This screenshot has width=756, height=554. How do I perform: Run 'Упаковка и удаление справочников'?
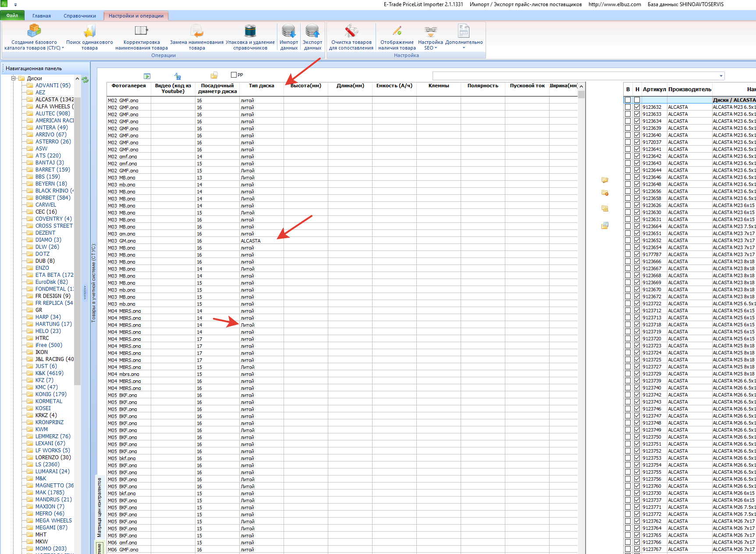[250, 37]
